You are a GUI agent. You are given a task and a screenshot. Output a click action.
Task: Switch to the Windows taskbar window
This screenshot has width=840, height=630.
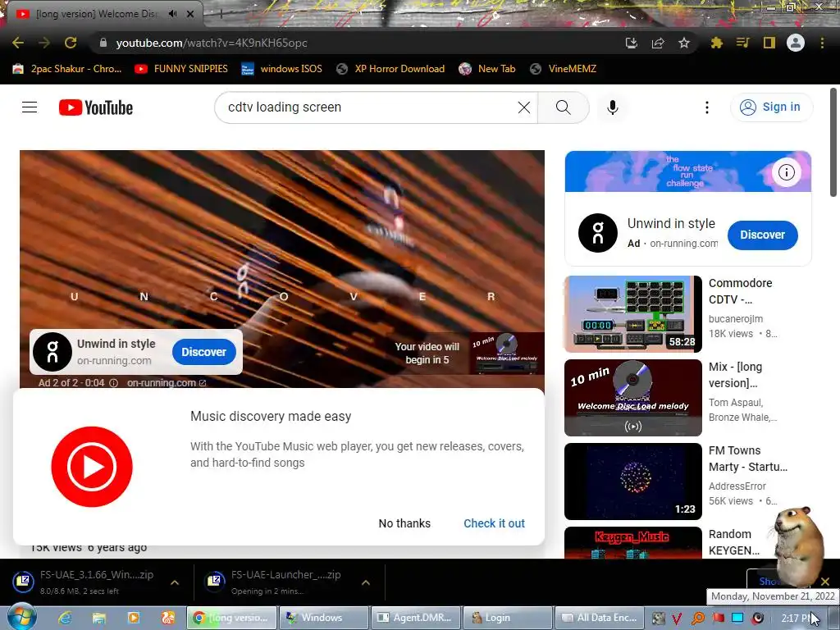pos(325,618)
